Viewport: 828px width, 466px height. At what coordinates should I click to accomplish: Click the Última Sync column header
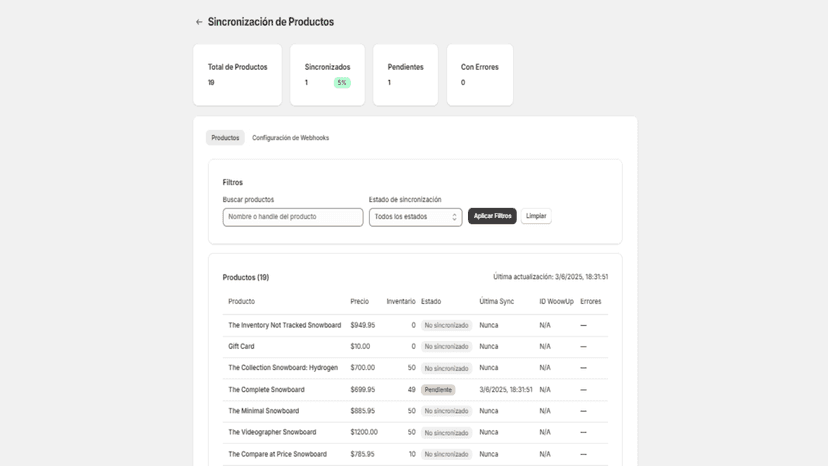[496, 302]
